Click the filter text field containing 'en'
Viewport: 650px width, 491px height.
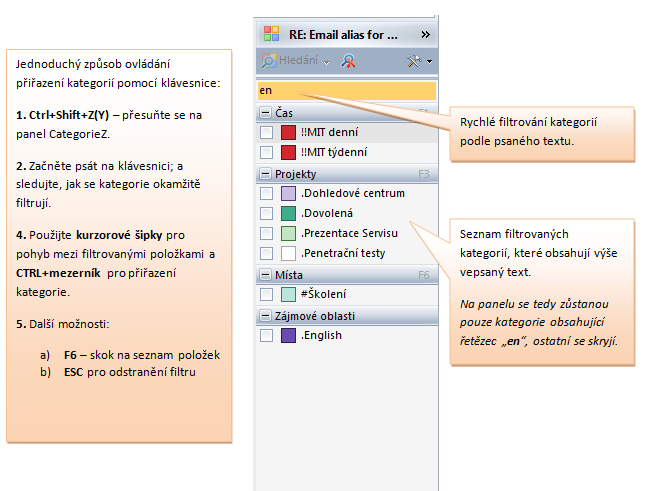(x=347, y=90)
